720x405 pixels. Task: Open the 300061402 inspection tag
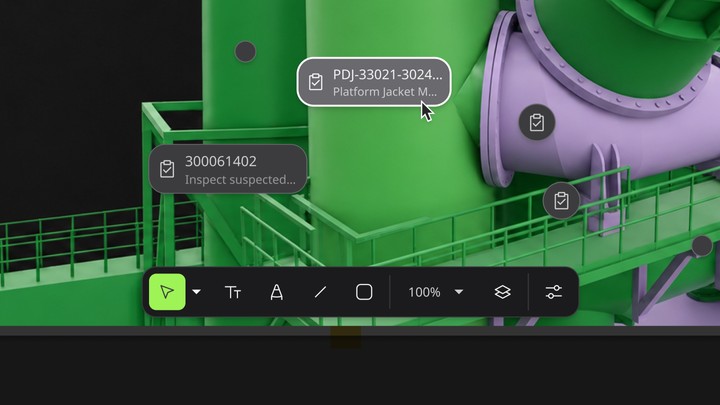[x=228, y=169]
